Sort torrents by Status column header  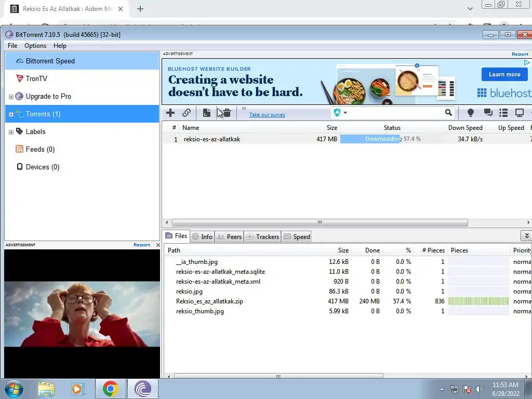coord(392,128)
